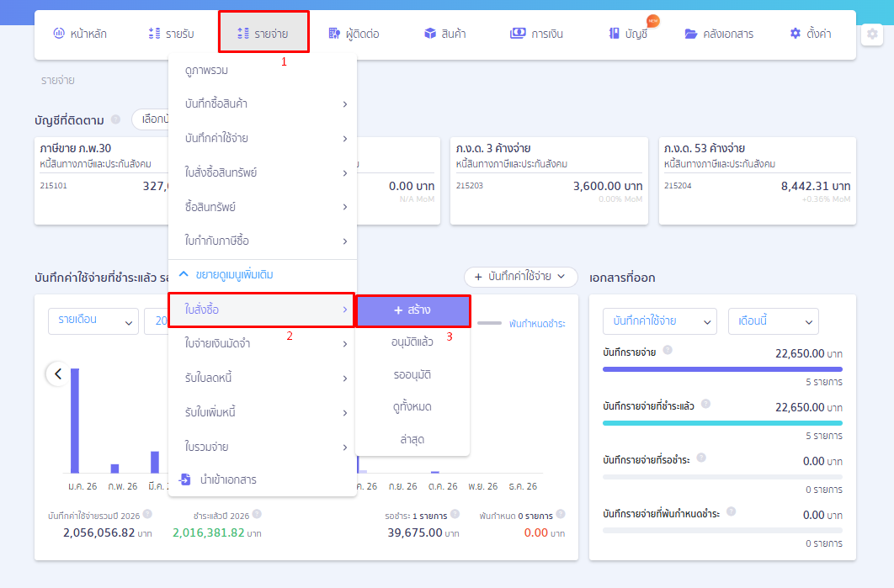Select the ใบสั่งซื้อ menu item

click(263, 310)
